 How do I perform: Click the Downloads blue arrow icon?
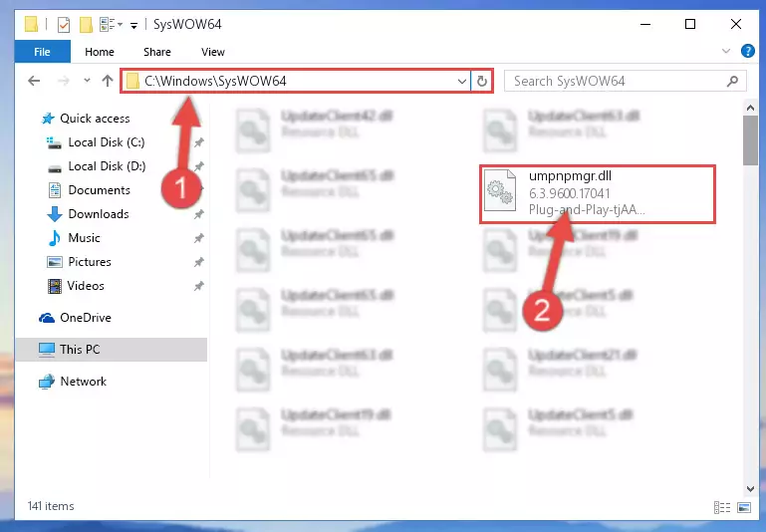click(x=55, y=214)
